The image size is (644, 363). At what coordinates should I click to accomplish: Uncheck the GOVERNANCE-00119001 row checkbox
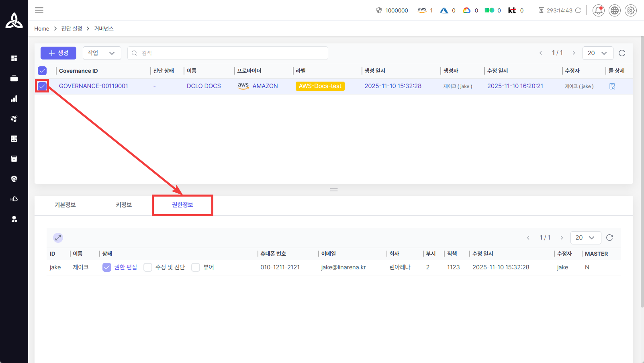point(42,86)
